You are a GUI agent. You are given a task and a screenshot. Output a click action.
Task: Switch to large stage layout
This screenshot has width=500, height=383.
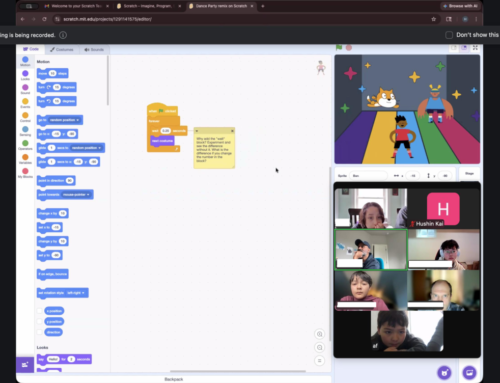464,48
